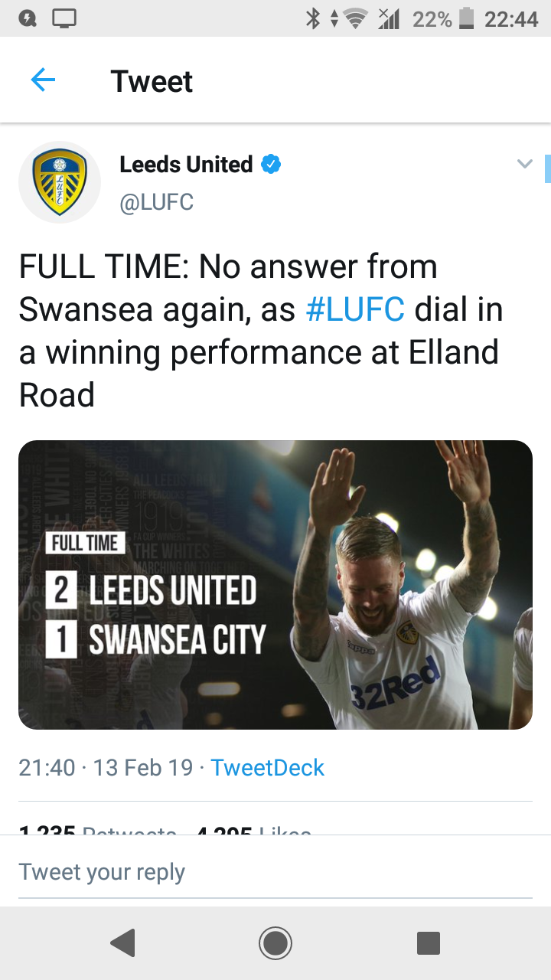Tap the blue back arrow icon

(43, 79)
